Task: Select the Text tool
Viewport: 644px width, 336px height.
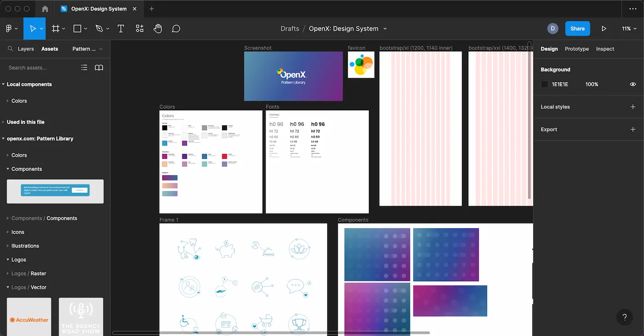Action: click(x=121, y=29)
